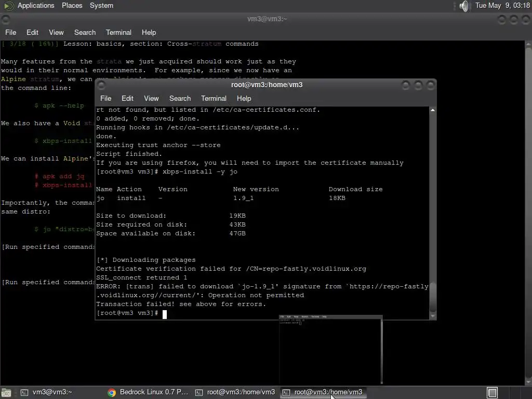Click the terminal icon on the vm3@vm3:~ taskbar button
The width and height of the screenshot is (532, 399).
pos(24,393)
